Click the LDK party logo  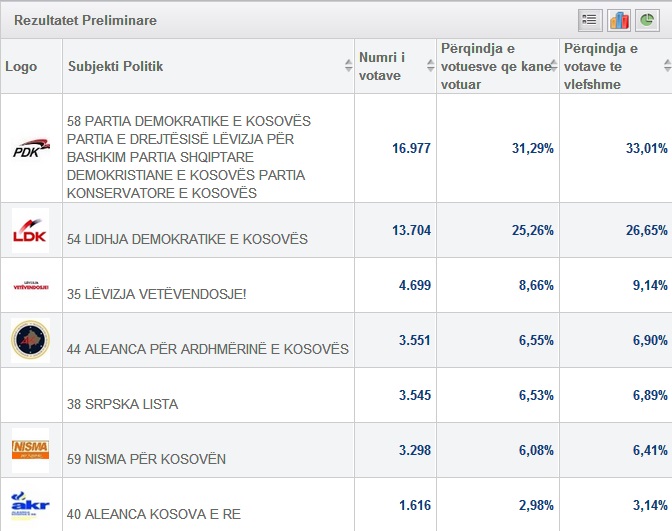pyautogui.click(x=30, y=230)
